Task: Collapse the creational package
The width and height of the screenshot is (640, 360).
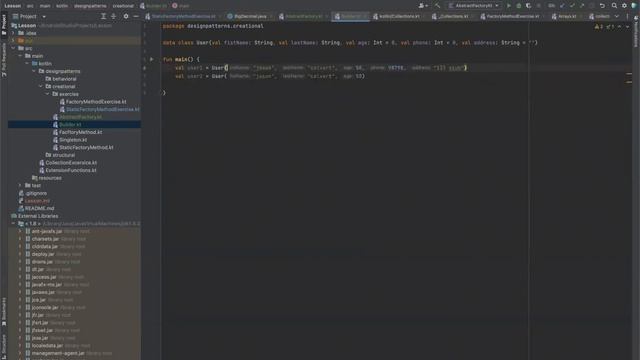Action: pos(41,87)
